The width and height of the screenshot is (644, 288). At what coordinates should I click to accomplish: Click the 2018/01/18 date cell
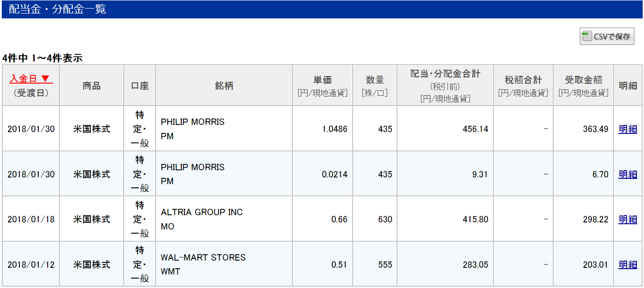[31, 219]
